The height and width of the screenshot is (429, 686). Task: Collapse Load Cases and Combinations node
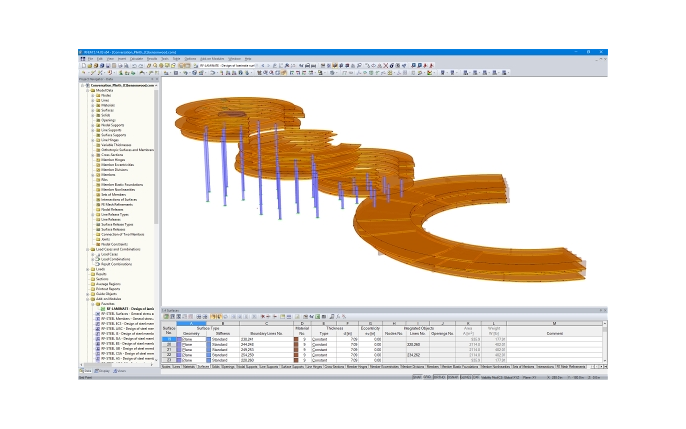(88, 249)
